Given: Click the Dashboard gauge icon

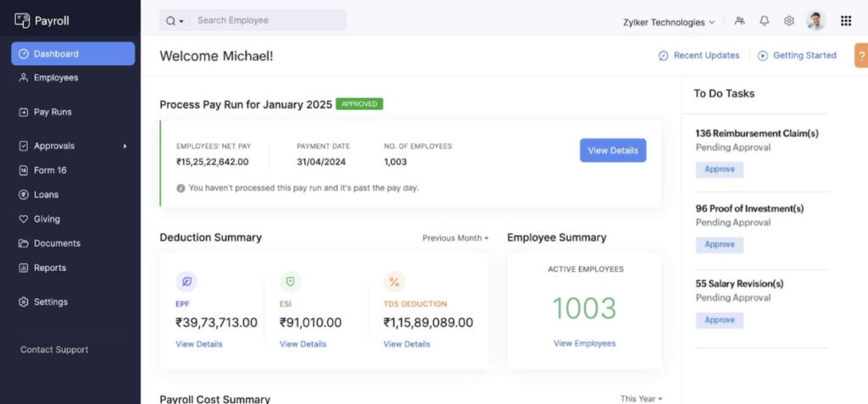Looking at the screenshot, I should point(23,53).
